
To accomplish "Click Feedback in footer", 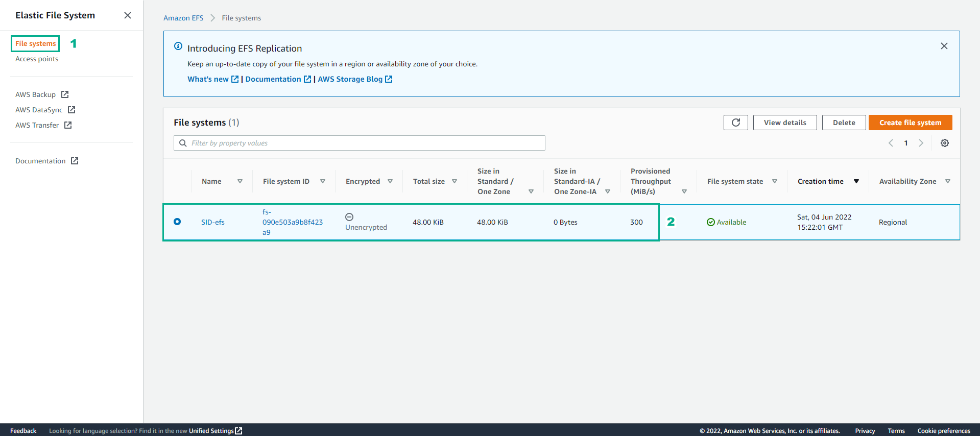I will click(23, 431).
